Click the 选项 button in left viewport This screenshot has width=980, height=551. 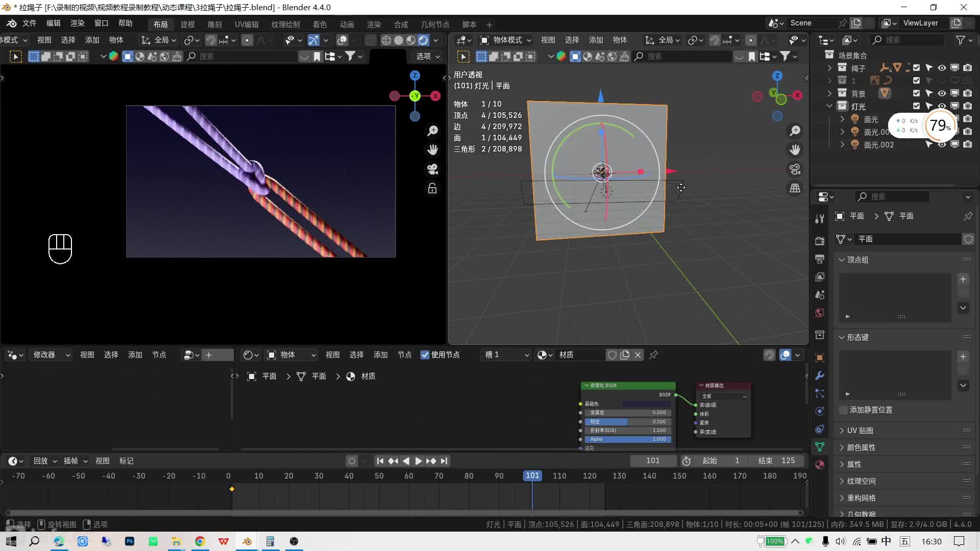click(x=428, y=56)
